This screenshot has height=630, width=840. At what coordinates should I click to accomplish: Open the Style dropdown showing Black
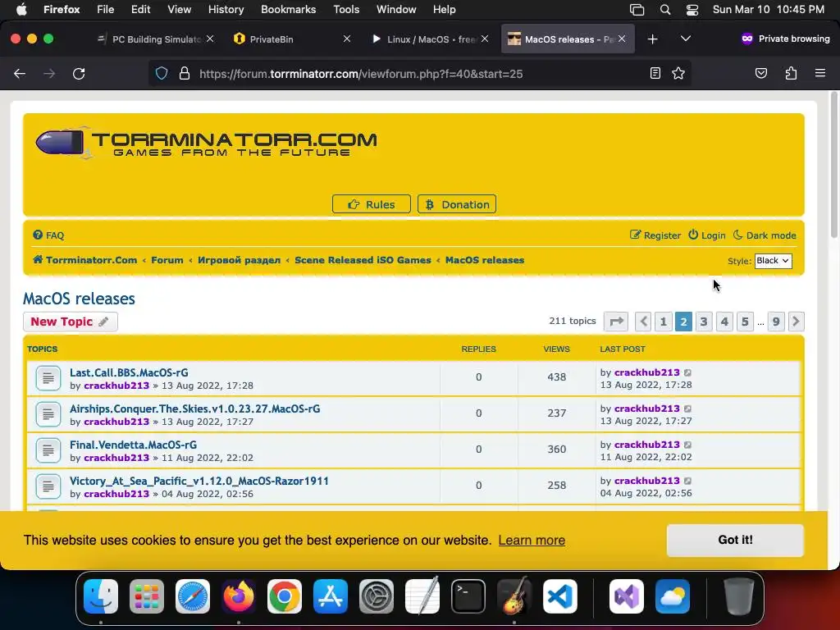click(x=773, y=261)
